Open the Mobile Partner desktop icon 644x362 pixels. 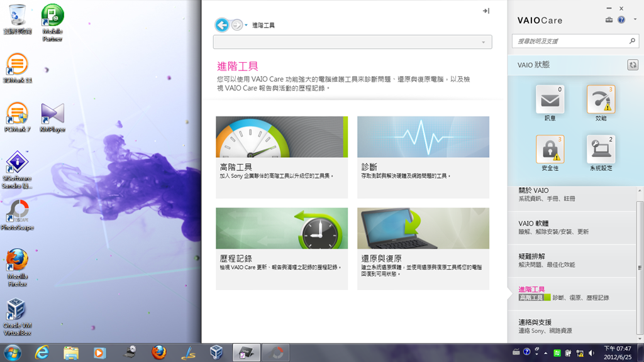pos(52,23)
